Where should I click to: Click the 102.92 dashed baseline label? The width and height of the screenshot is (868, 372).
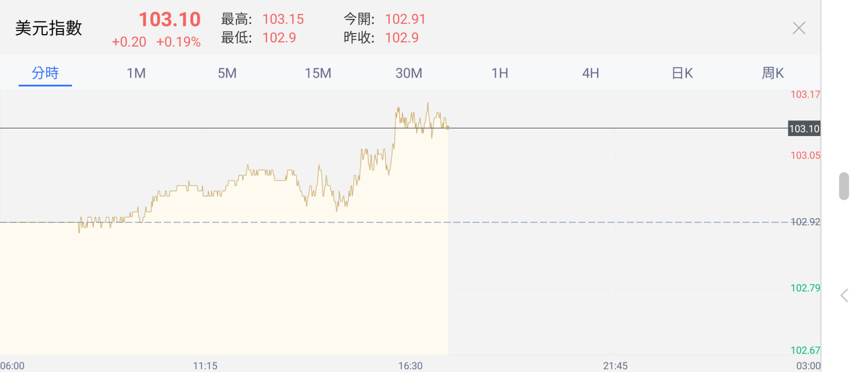805,222
